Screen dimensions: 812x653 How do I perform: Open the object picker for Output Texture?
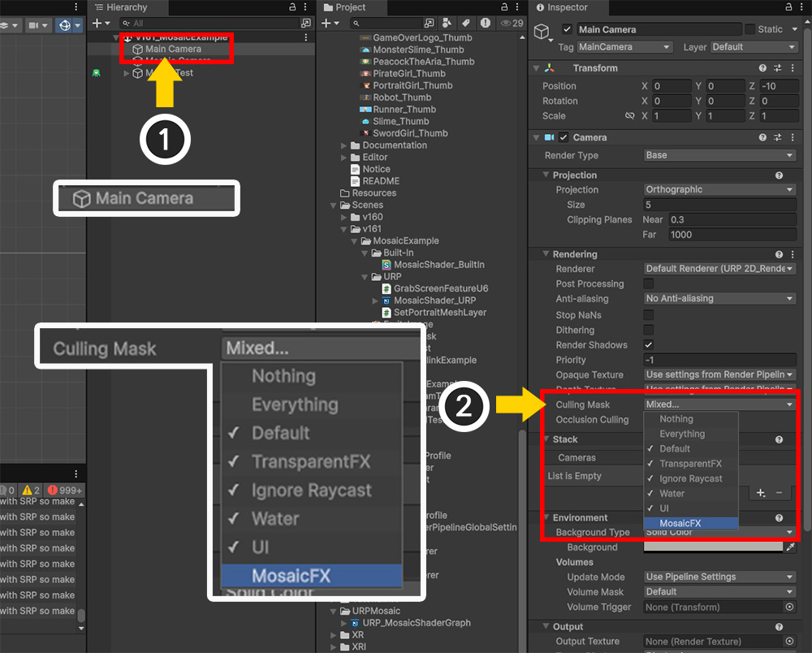tap(790, 641)
